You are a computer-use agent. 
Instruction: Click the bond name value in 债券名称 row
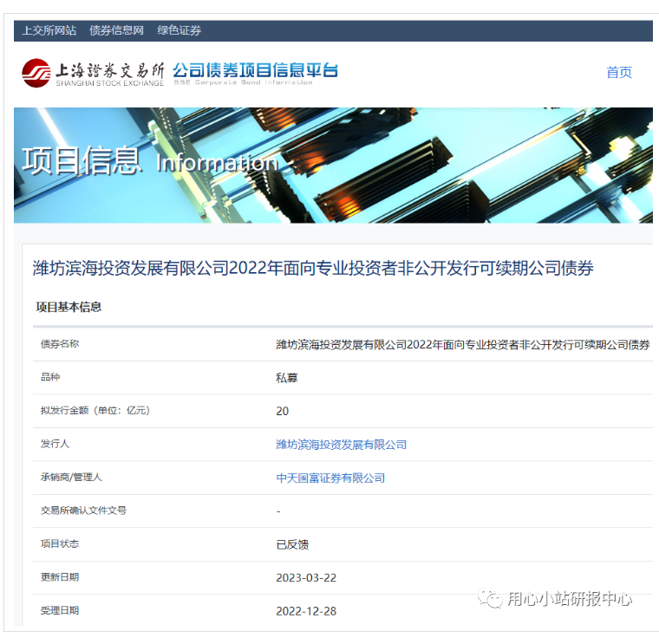462,344
